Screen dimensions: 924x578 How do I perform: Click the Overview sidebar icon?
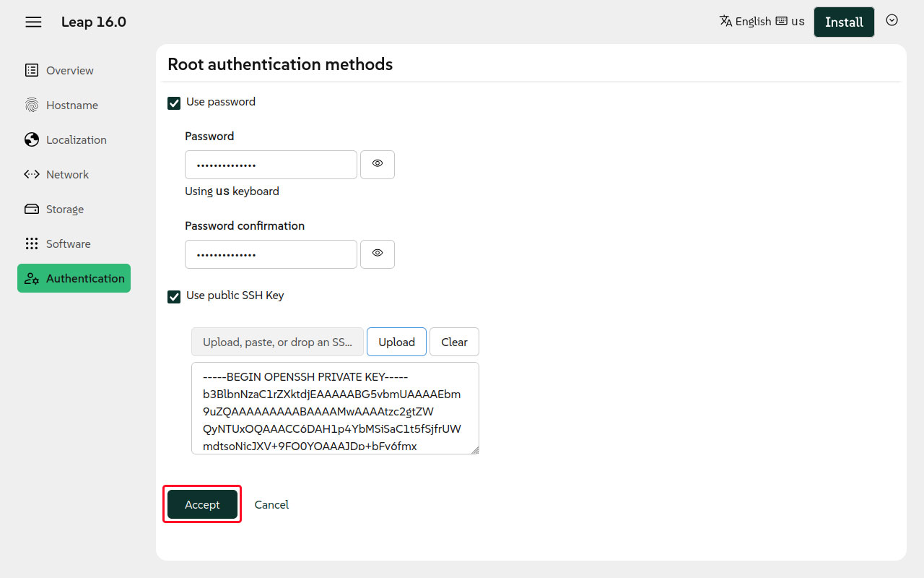tap(32, 70)
